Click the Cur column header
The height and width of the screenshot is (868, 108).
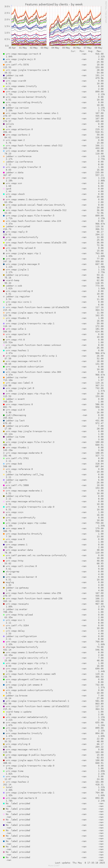point(74,51)
